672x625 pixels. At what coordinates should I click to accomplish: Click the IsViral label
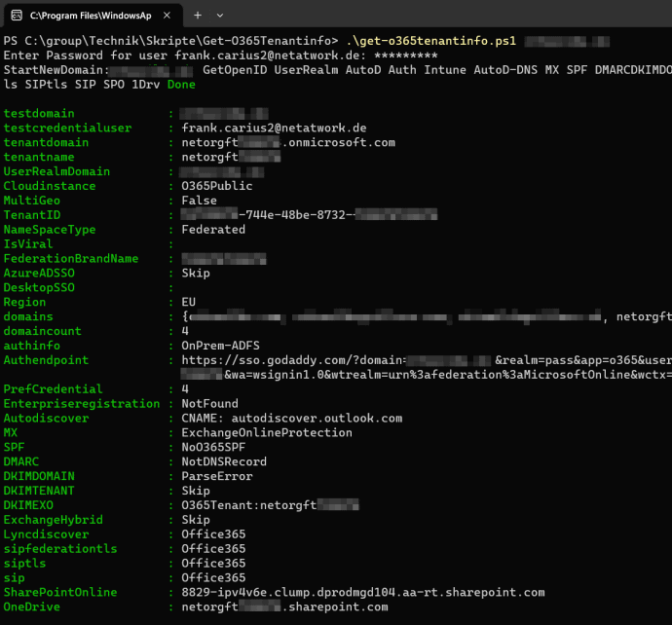pos(28,244)
